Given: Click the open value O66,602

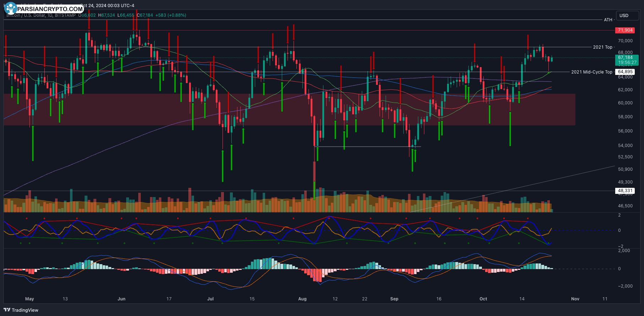Looking at the screenshot, I should (87, 15).
